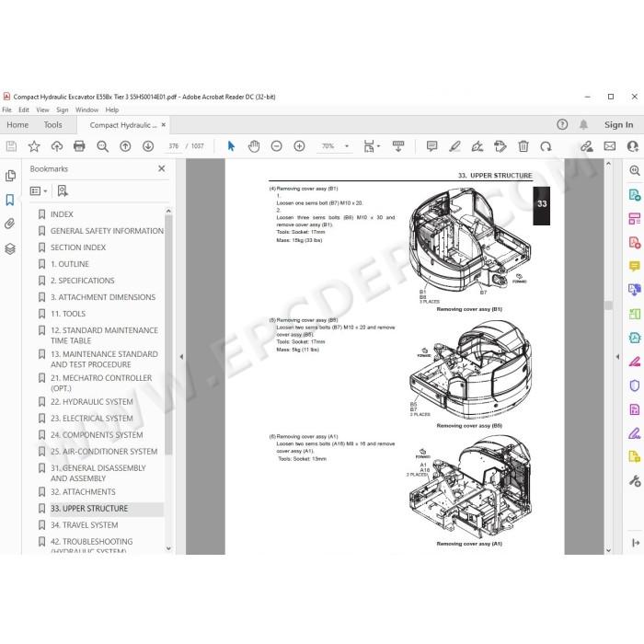This screenshot has width=644, height=644.
Task: Open the Edit menu
Action: tap(24, 110)
